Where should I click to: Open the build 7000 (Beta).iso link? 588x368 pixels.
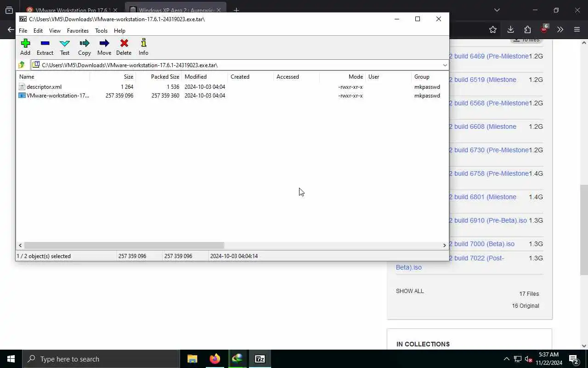pos(481,244)
